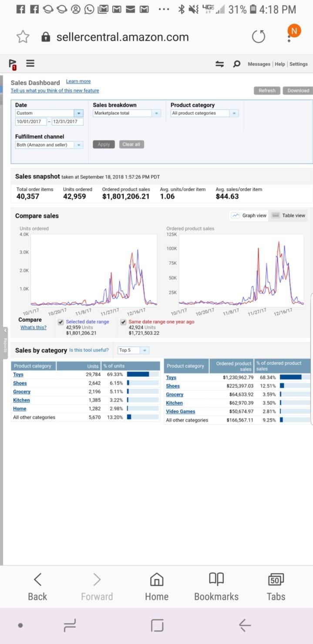
Task: Click the Toys 68.34% sales bar
Action: tap(291, 377)
